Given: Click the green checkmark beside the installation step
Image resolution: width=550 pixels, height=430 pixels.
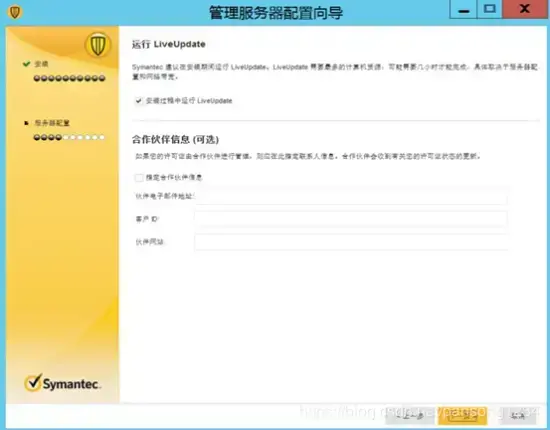Looking at the screenshot, I should (26, 64).
